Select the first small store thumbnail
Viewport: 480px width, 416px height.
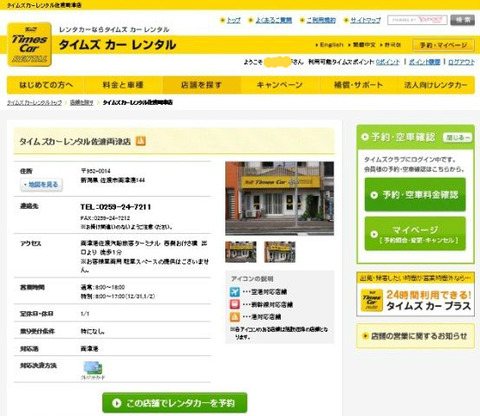pyautogui.click(x=241, y=252)
